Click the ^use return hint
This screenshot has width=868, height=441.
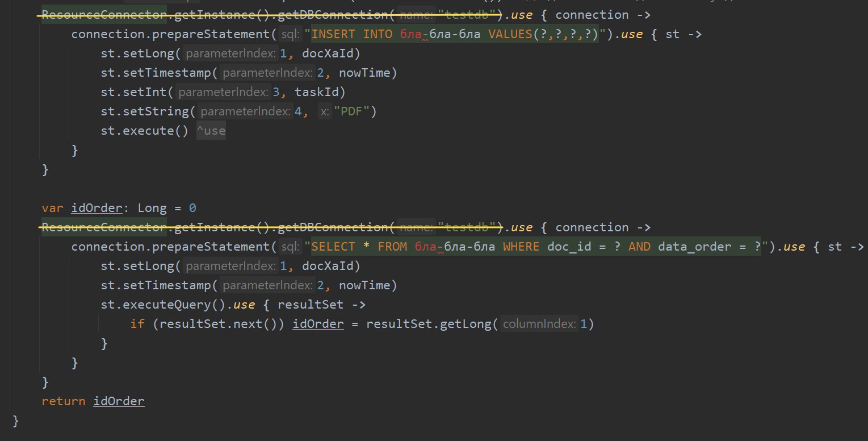211,131
